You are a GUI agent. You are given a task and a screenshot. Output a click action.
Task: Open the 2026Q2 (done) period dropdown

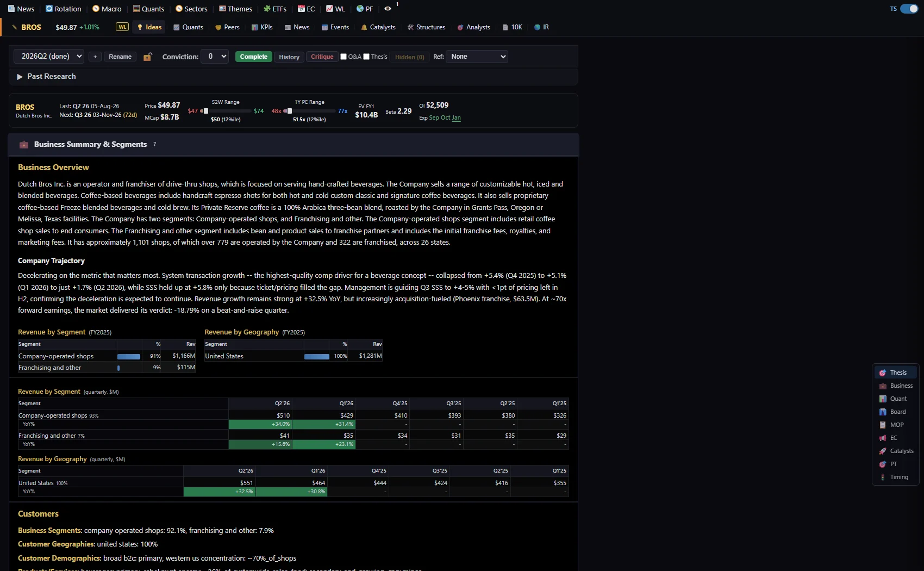click(48, 56)
